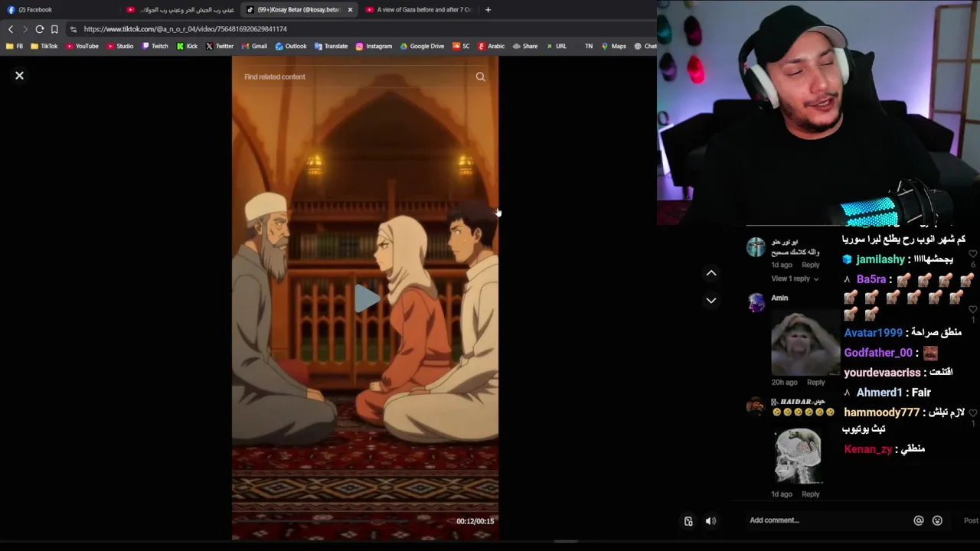
Task: Open the Maps bookmark
Action: (613, 46)
